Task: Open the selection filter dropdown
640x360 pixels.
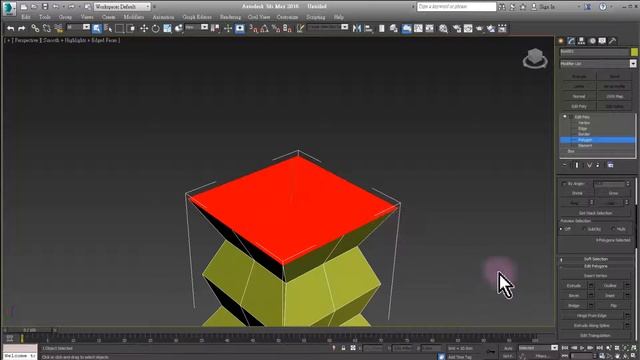Action: [x=78, y=27]
